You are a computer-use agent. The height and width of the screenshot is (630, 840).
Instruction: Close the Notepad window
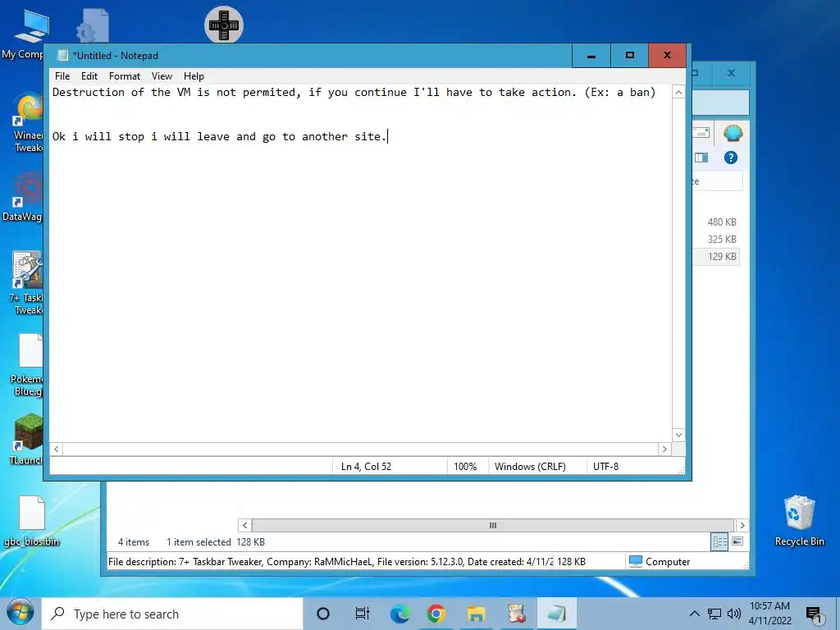point(667,56)
